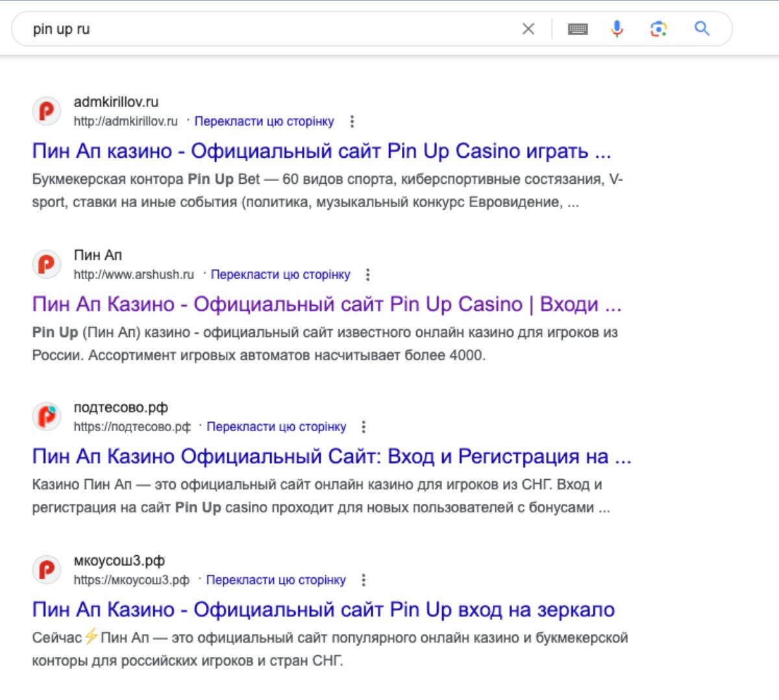Translate the подтесово.рф page via 'Перекласти цю сторінку'
The height and width of the screenshot is (700, 779).
pyautogui.click(x=277, y=427)
